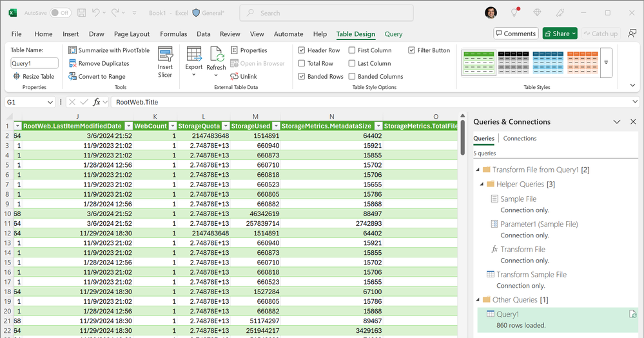Toggle the AutoSave switch
This screenshot has height=338, width=644.
61,13
